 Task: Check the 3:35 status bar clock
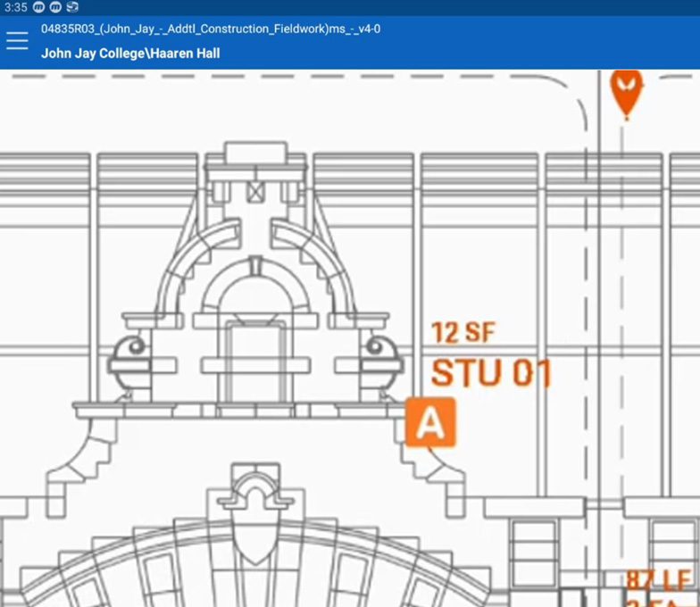point(15,7)
